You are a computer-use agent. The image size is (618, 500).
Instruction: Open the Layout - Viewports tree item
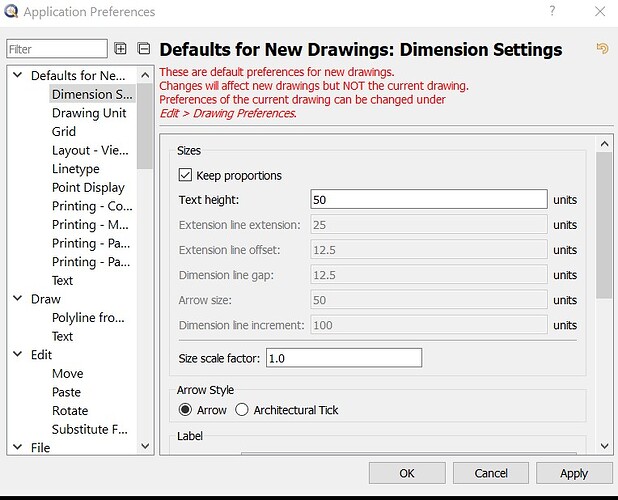[x=90, y=150]
